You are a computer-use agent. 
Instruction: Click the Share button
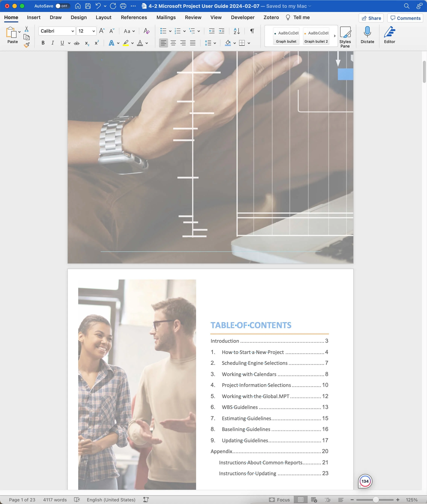tap(371, 18)
